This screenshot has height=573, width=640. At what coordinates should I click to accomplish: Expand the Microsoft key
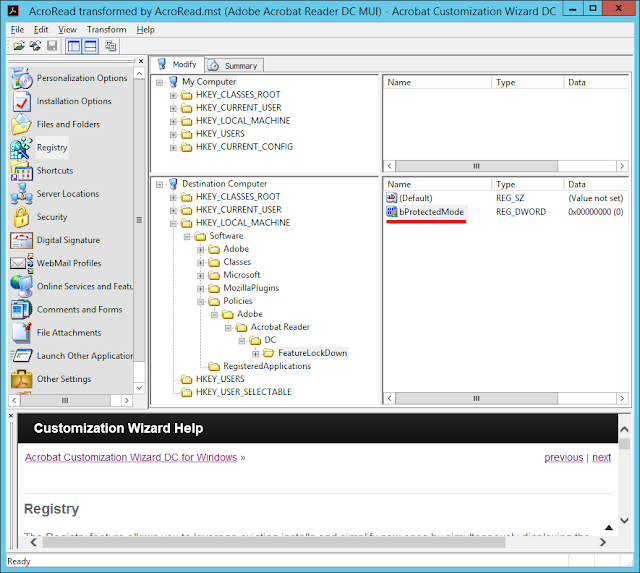pyautogui.click(x=200, y=276)
